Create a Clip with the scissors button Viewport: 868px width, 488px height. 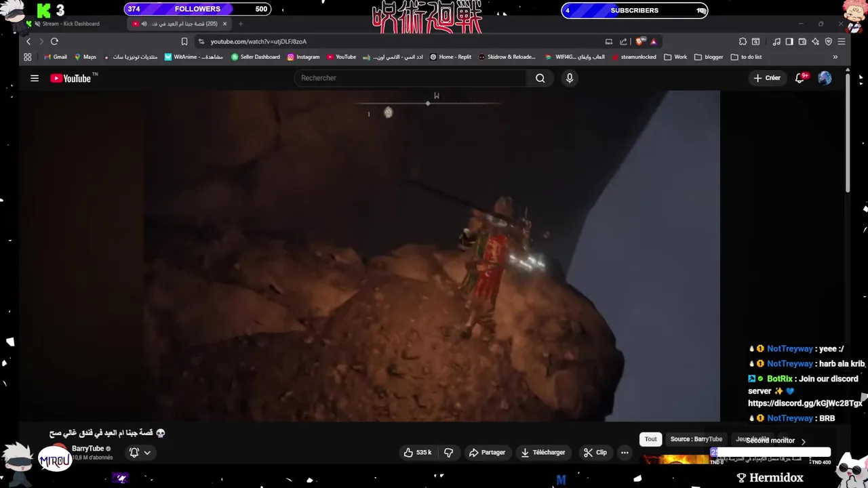(595, 452)
